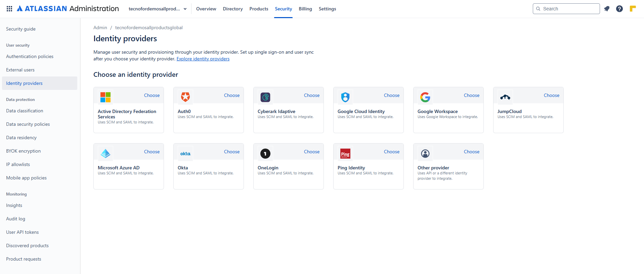
Task: Click the Okta card title text
Action: click(x=183, y=168)
